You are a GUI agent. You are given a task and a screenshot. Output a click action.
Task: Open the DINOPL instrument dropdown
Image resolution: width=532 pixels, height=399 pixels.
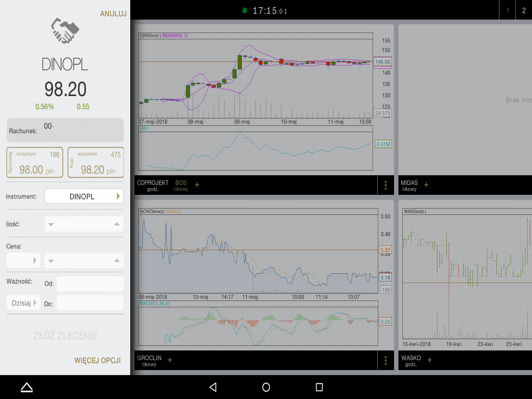84,196
